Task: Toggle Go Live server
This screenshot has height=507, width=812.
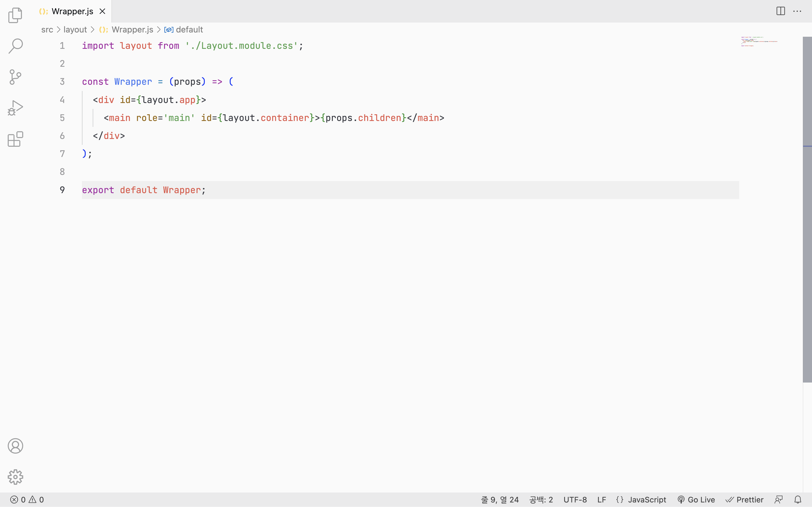Action: tap(696, 499)
